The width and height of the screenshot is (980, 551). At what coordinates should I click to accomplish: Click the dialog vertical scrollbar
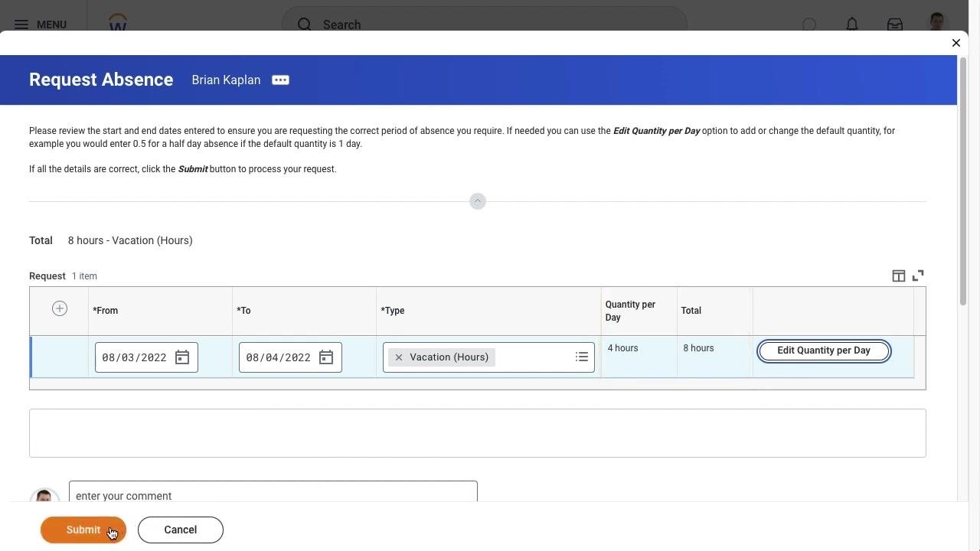pos(963,181)
